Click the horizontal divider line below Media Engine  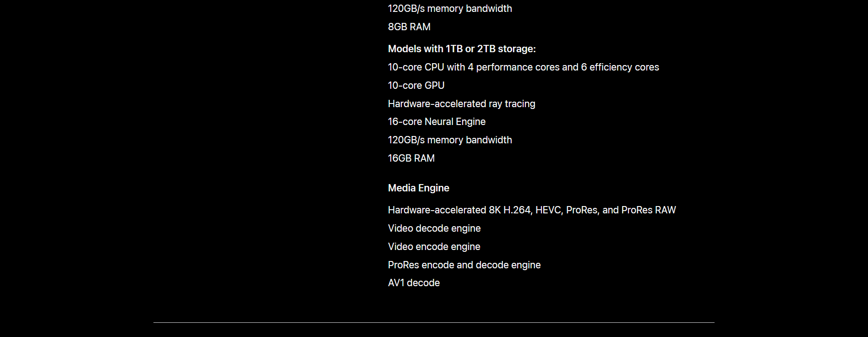(434, 322)
